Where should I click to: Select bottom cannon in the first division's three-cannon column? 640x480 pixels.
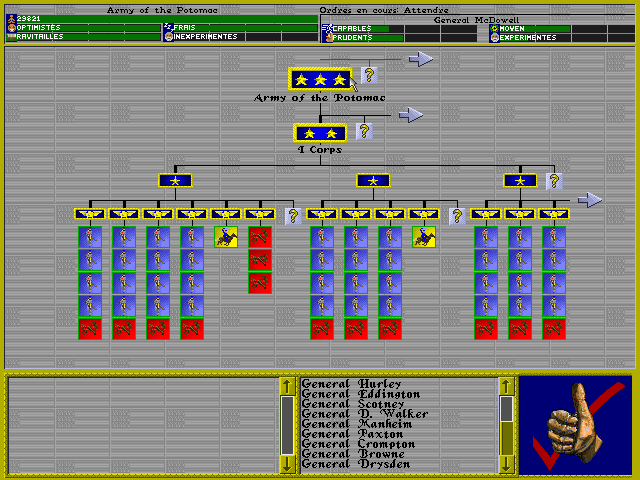pyautogui.click(x=260, y=283)
